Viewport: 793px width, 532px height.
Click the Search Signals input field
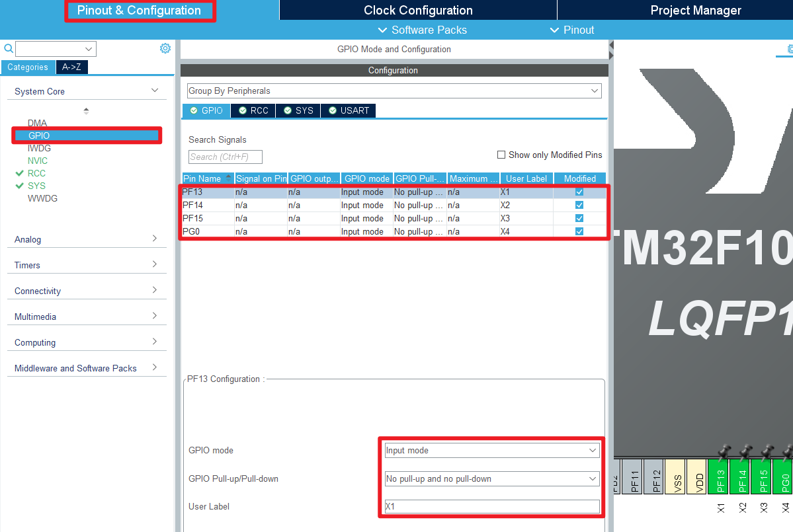225,157
